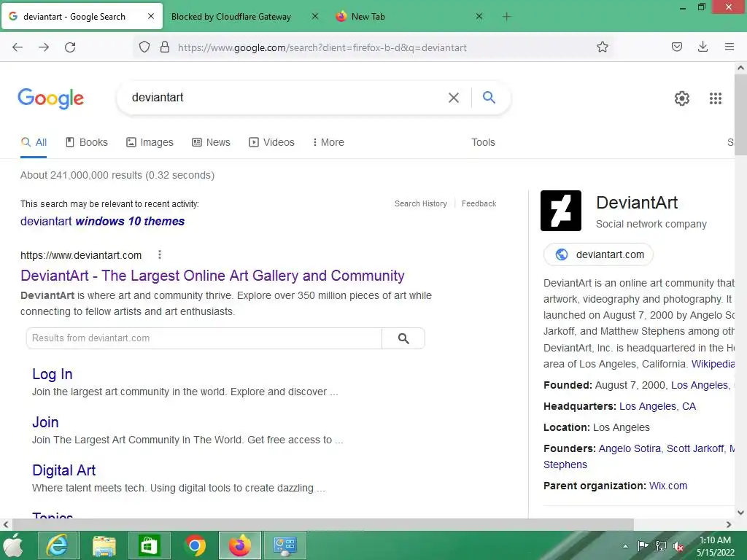Image resolution: width=747 pixels, height=560 pixels.
Task: Go back using the browser back arrow
Action: coord(18,47)
